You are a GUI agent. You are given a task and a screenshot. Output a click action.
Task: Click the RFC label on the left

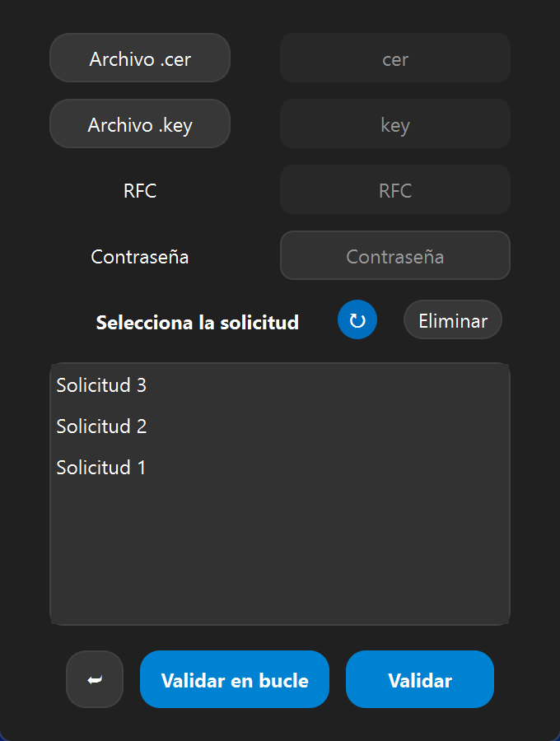139,190
